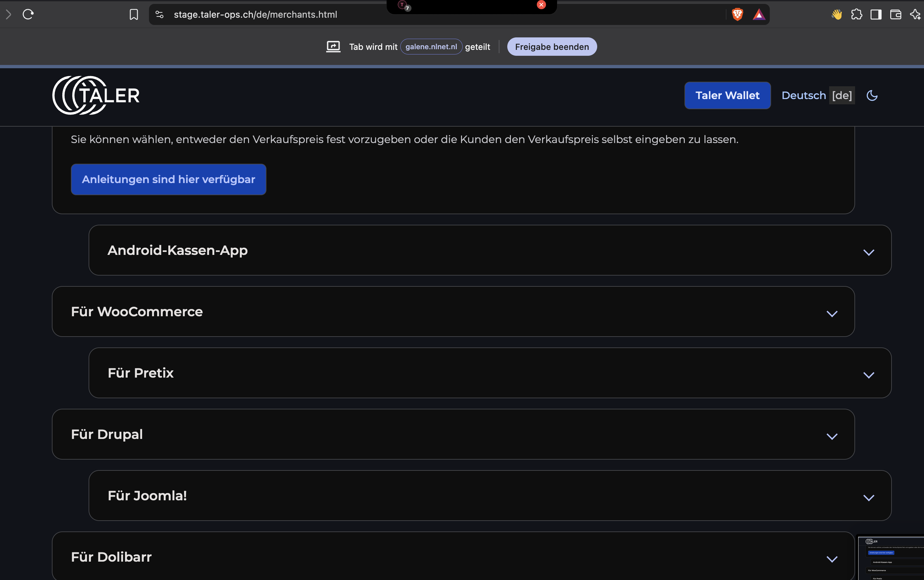The image size is (924, 580).
Task: Click the shared tab preview thumbnail
Action: point(891,559)
